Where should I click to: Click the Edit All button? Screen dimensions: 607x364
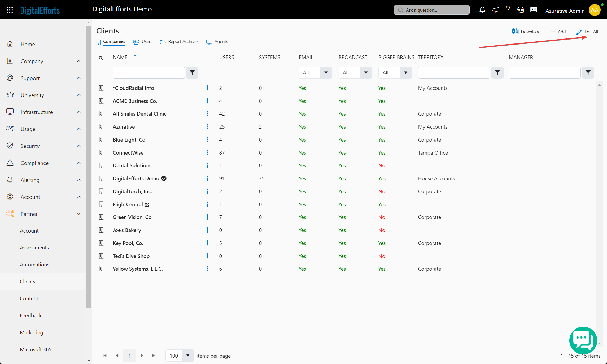tap(587, 32)
